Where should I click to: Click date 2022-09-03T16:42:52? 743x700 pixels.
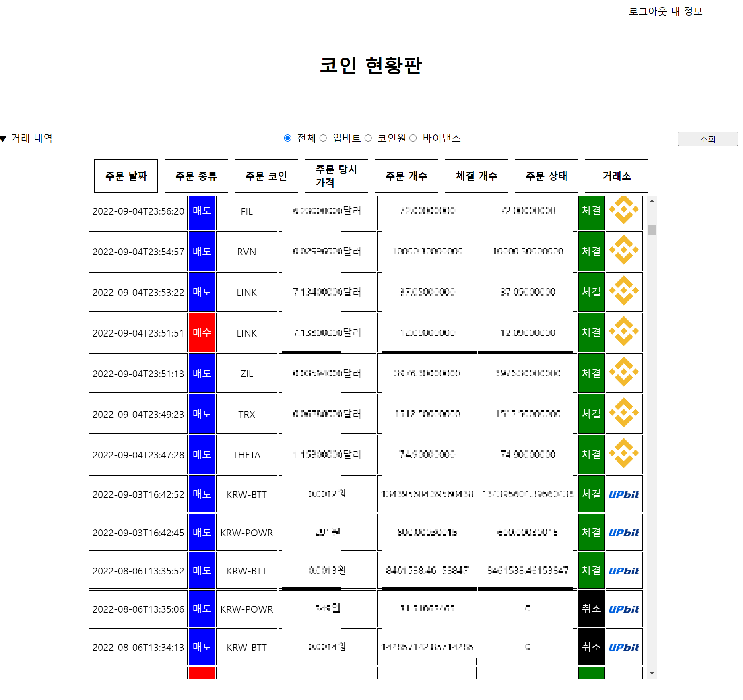coord(138,495)
